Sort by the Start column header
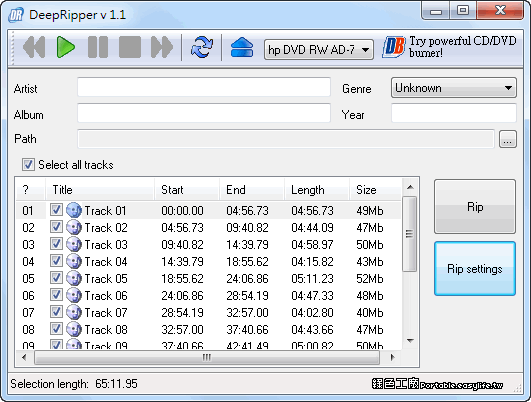 (187, 190)
